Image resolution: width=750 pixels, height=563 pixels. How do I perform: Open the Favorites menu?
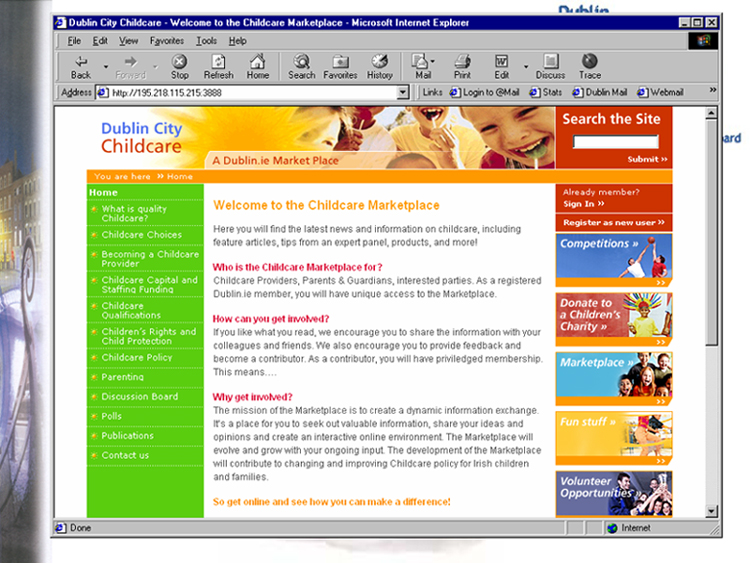click(166, 41)
